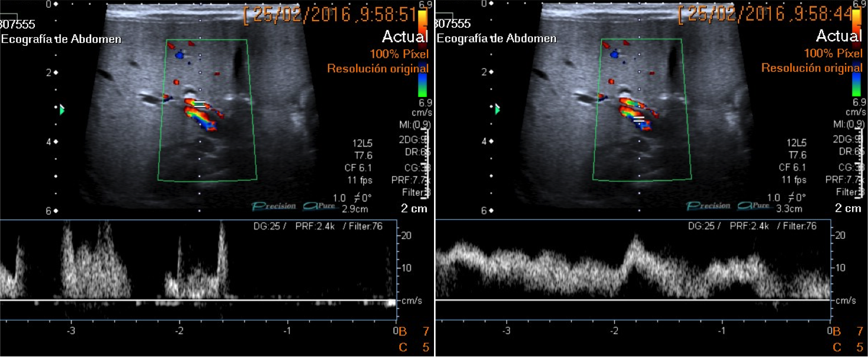868x357 pixels.
Task: Select Doppler sample gate in left scan
Action: pos(200,104)
